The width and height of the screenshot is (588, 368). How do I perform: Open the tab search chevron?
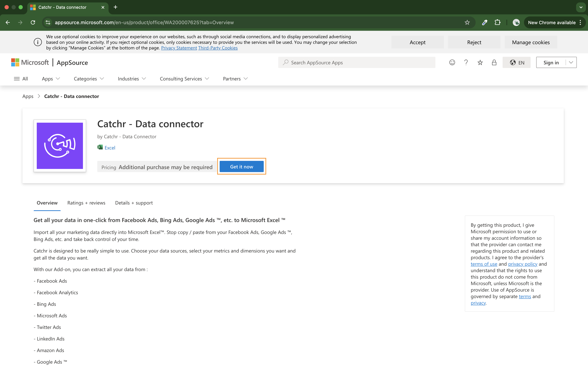[581, 7]
